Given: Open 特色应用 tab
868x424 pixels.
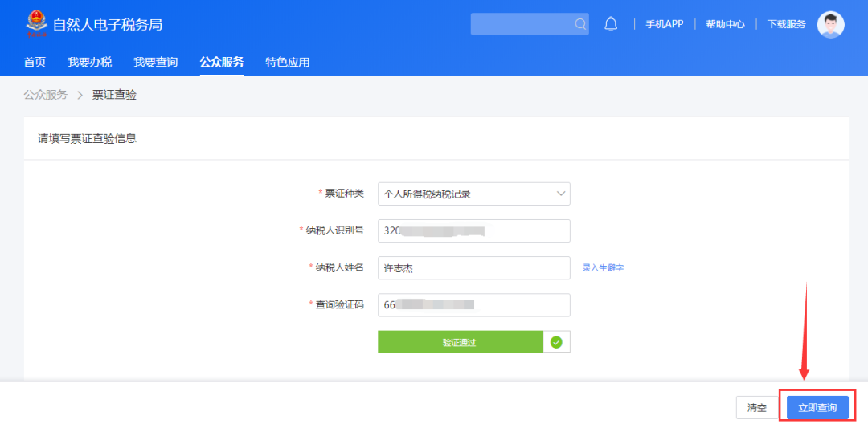Looking at the screenshot, I should (287, 62).
